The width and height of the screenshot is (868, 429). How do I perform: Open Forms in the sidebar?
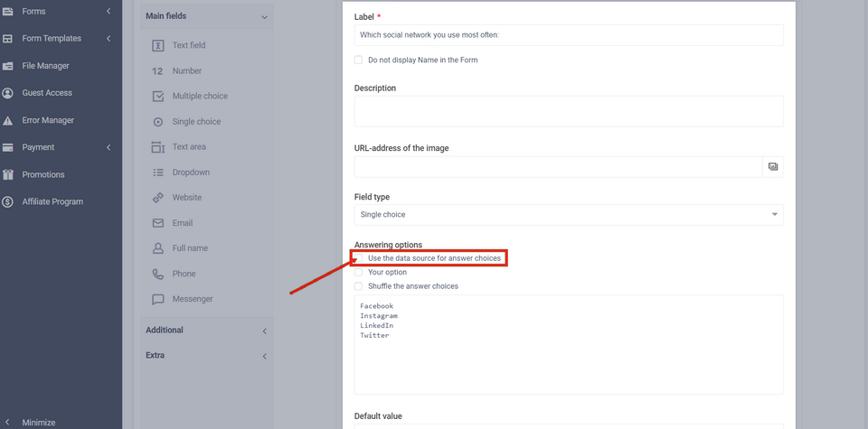pos(33,11)
